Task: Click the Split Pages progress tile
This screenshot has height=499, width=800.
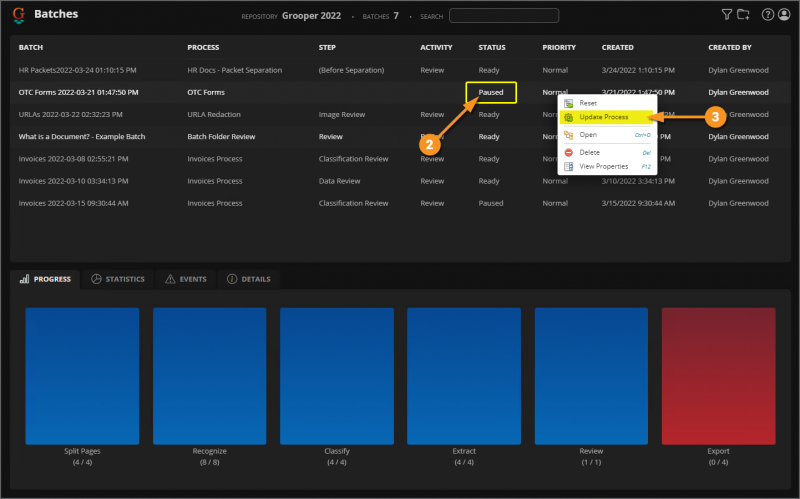Action: 82,375
